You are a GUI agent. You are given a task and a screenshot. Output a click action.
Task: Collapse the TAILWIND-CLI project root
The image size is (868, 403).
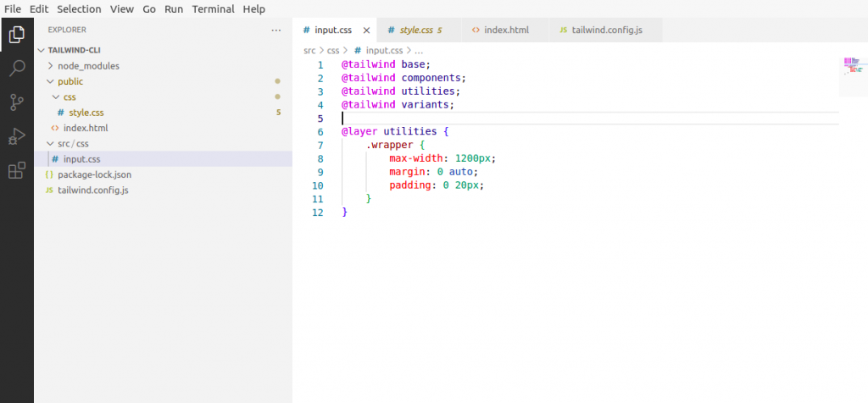click(x=74, y=50)
